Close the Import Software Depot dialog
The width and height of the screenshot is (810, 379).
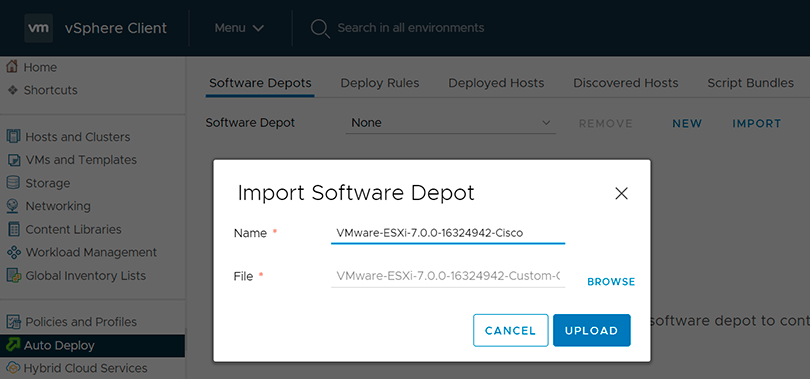click(621, 194)
